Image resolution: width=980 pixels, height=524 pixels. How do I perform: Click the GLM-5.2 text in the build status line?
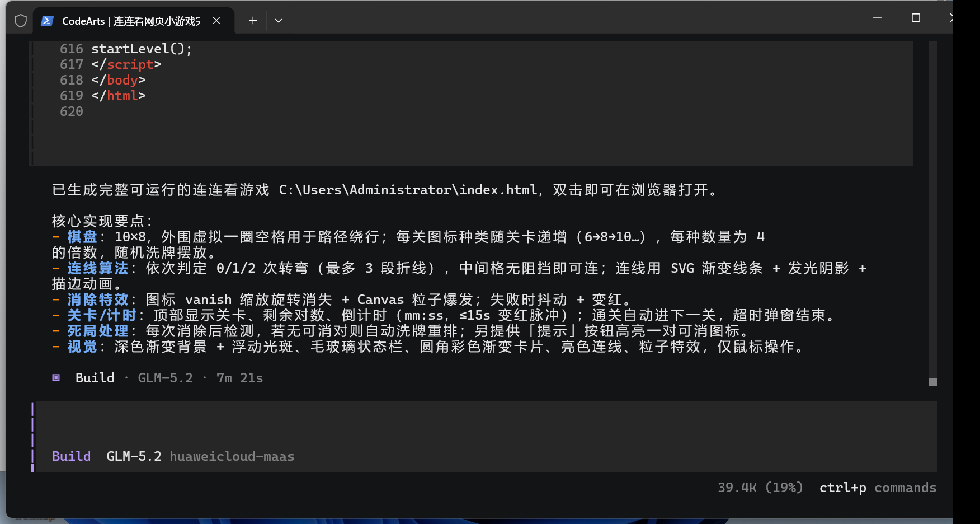[165, 378]
